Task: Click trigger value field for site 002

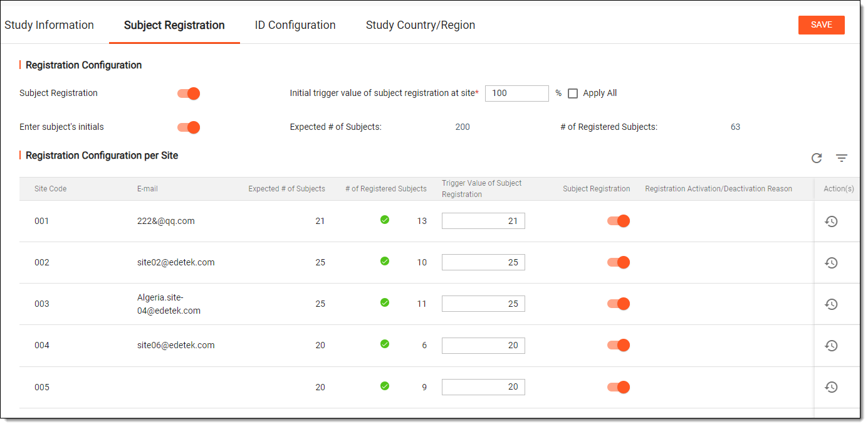Action: [483, 262]
